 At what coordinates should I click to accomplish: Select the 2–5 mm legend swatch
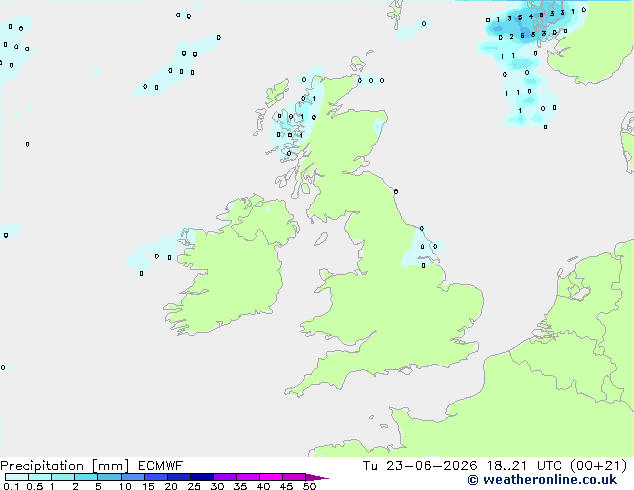(86, 477)
